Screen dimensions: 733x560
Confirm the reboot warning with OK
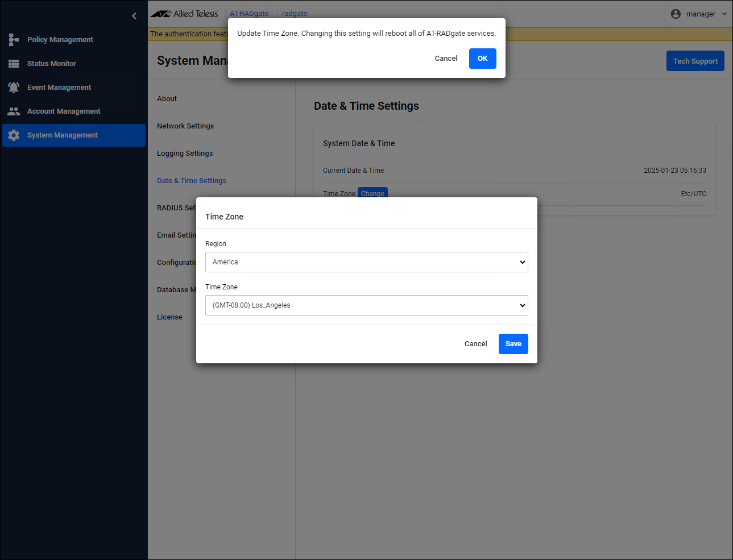[x=482, y=59]
